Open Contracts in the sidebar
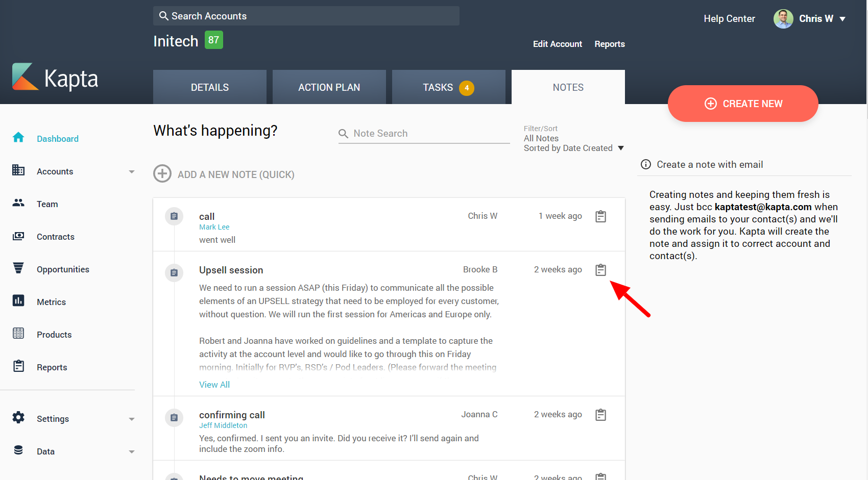 (x=56, y=237)
